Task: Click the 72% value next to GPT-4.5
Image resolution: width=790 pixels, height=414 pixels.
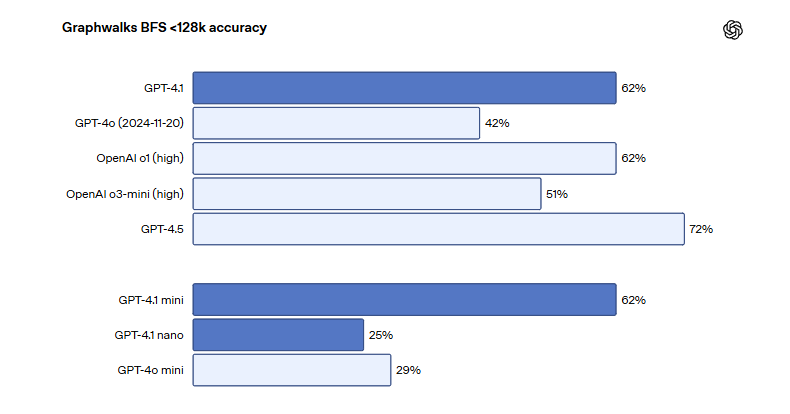Action: coord(701,229)
